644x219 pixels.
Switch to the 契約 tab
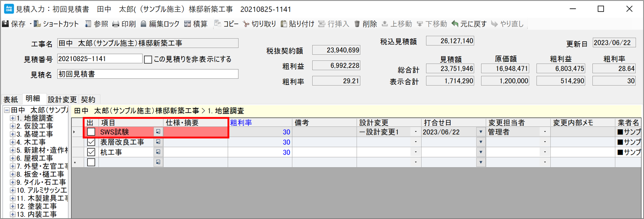(88, 100)
